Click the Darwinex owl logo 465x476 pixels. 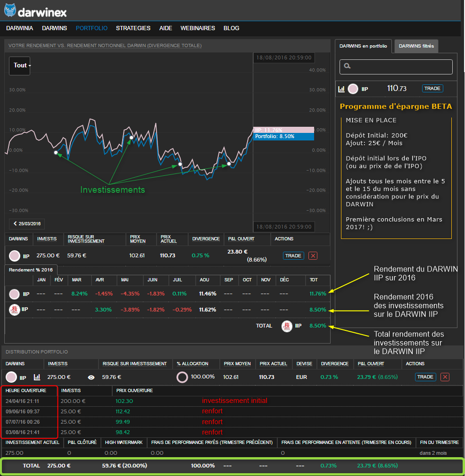click(10, 9)
